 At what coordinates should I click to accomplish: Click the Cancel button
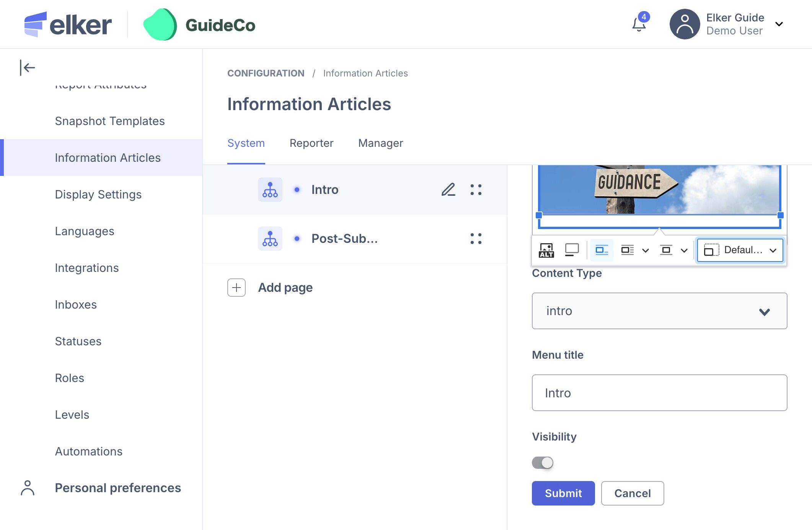pos(632,493)
